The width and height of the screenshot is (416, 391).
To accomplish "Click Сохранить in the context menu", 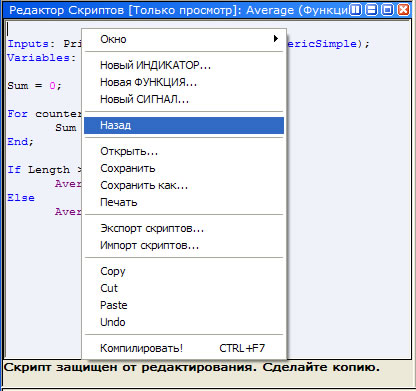I will (184, 168).
